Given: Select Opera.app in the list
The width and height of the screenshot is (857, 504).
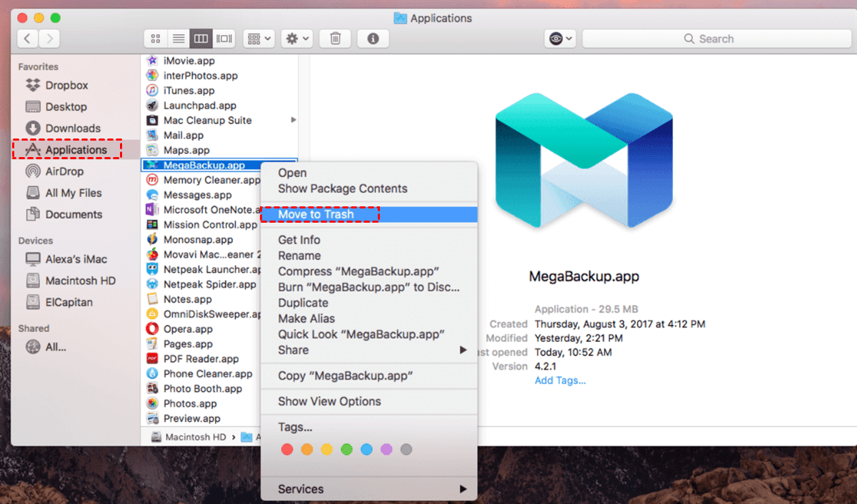Looking at the screenshot, I should coord(188,329).
